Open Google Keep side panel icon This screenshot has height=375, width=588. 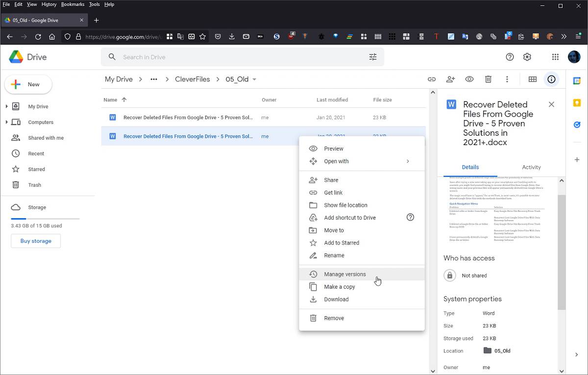[577, 103]
